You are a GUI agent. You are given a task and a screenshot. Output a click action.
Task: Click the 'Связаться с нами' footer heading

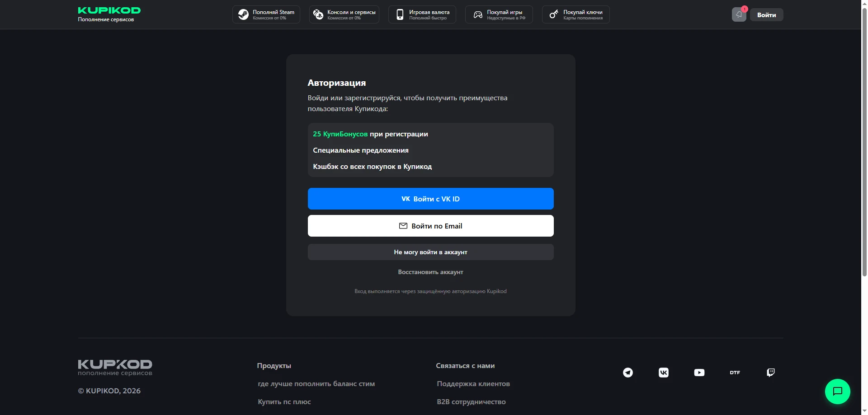click(465, 366)
